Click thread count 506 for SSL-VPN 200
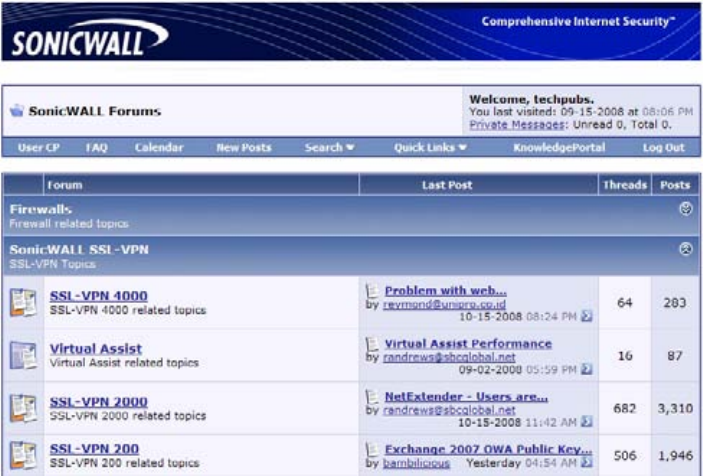 [x=625, y=455]
